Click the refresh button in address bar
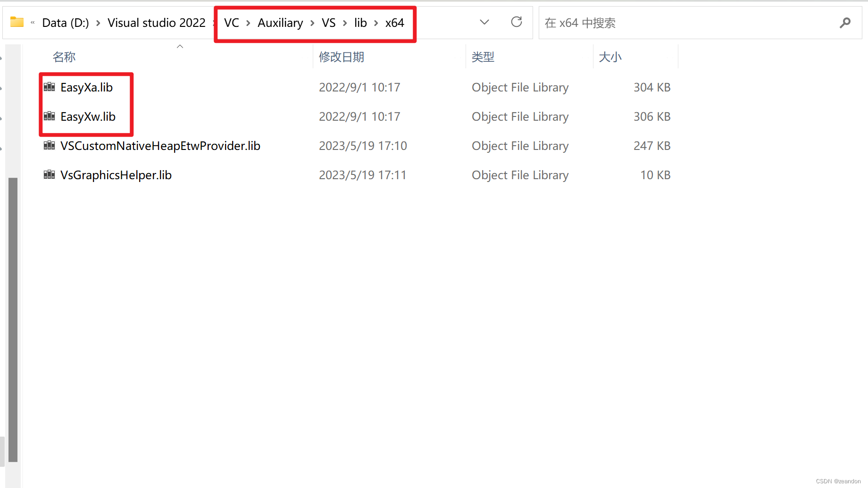 [517, 22]
